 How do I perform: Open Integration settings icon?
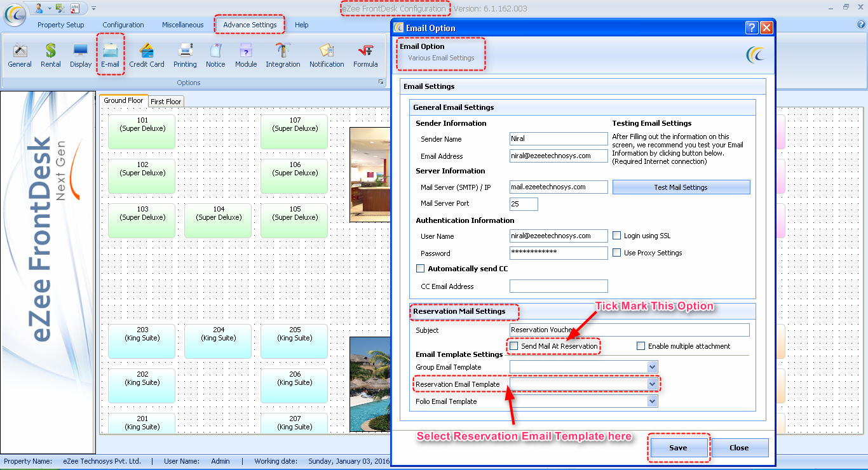[x=283, y=55]
